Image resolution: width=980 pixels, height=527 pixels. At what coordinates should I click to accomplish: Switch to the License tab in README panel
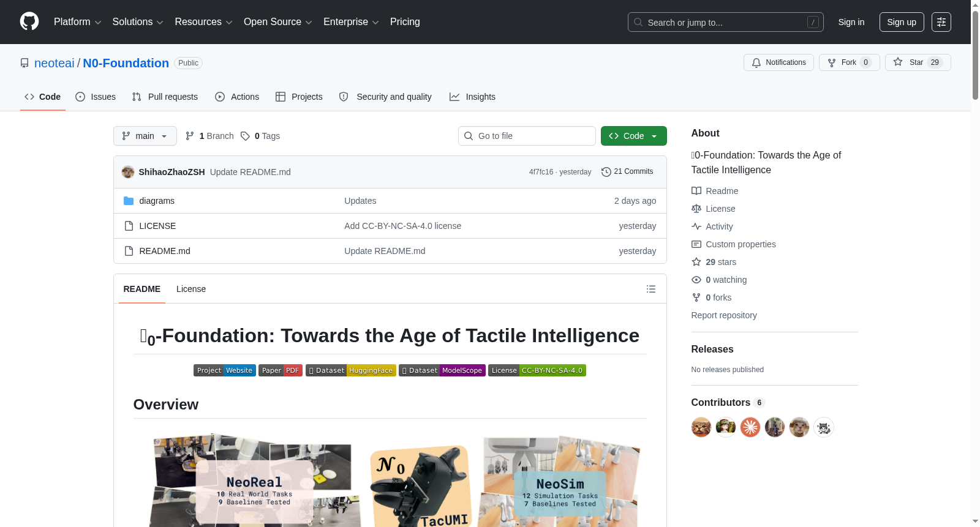click(191, 289)
